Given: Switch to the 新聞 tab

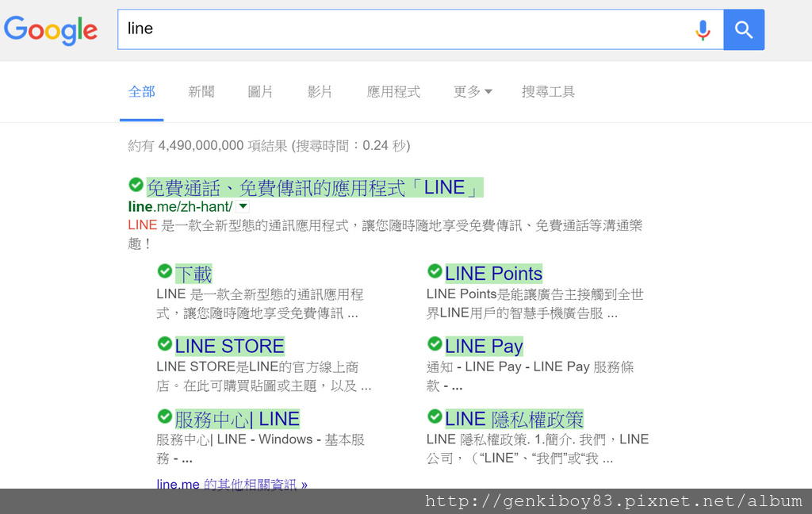Looking at the screenshot, I should click(x=201, y=92).
